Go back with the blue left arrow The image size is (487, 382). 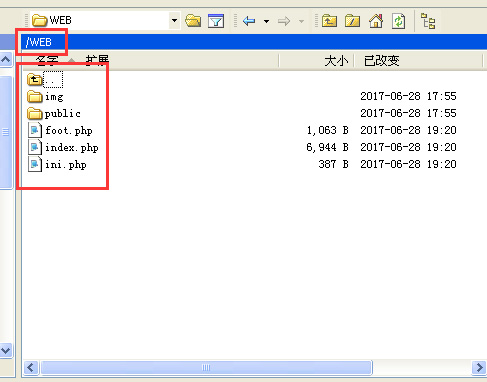[x=249, y=21]
